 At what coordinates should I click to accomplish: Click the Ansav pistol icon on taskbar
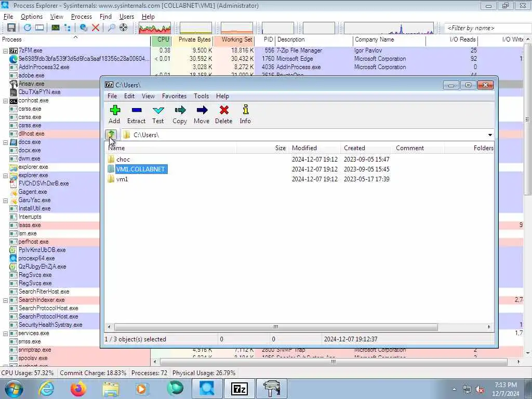tap(271, 389)
